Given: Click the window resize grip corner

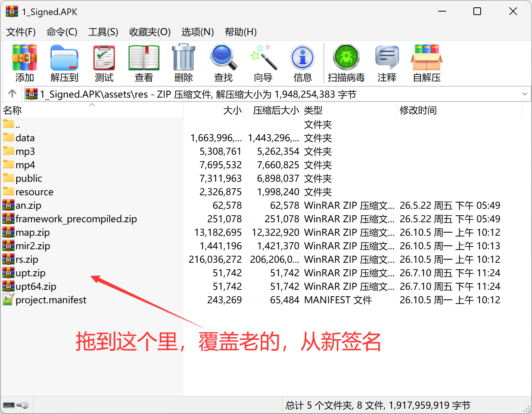Looking at the screenshot, I should click(527, 409).
